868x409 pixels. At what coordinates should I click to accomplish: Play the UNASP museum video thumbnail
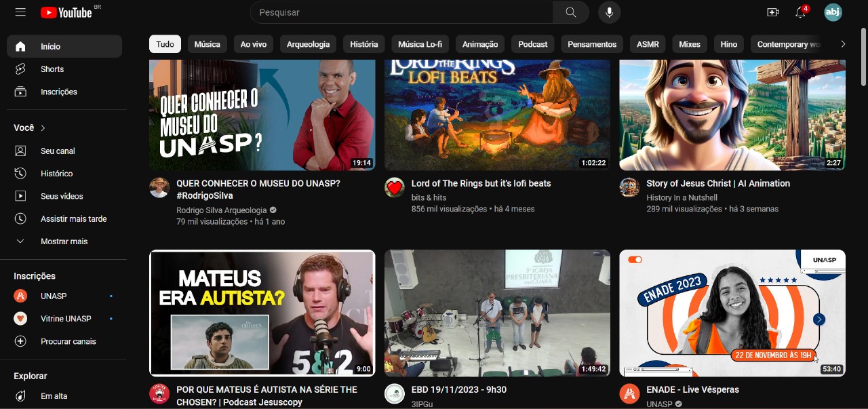[x=262, y=115]
